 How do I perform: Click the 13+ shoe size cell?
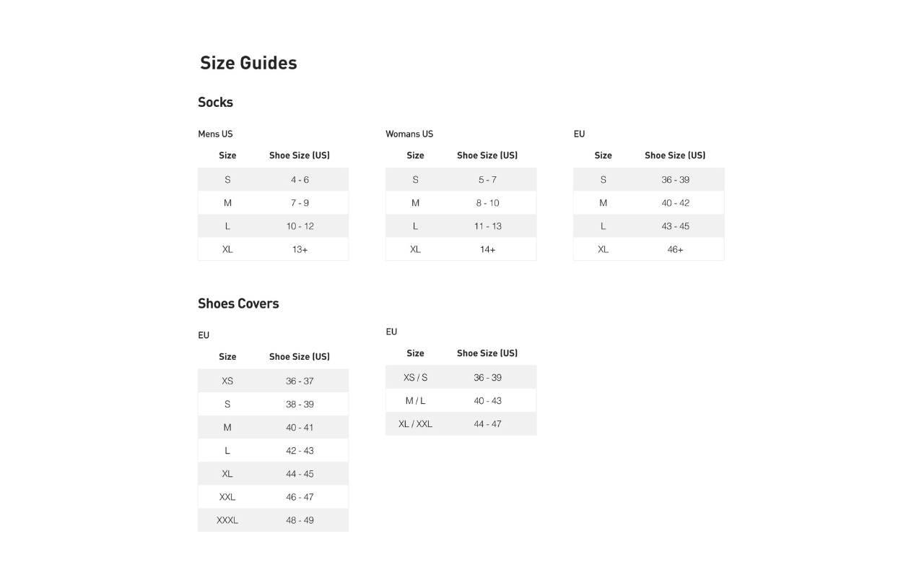click(x=300, y=249)
